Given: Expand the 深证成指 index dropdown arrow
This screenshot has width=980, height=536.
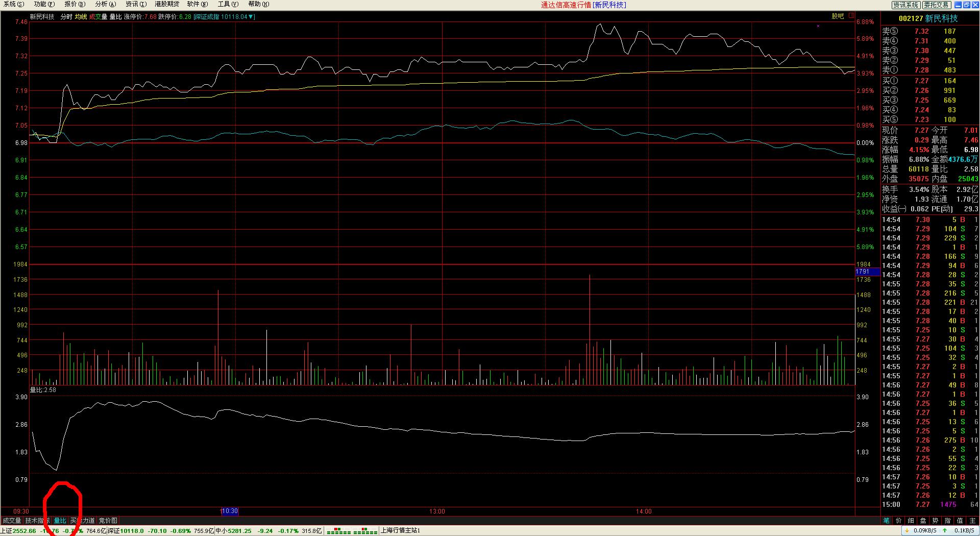Looking at the screenshot, I should (x=252, y=17).
